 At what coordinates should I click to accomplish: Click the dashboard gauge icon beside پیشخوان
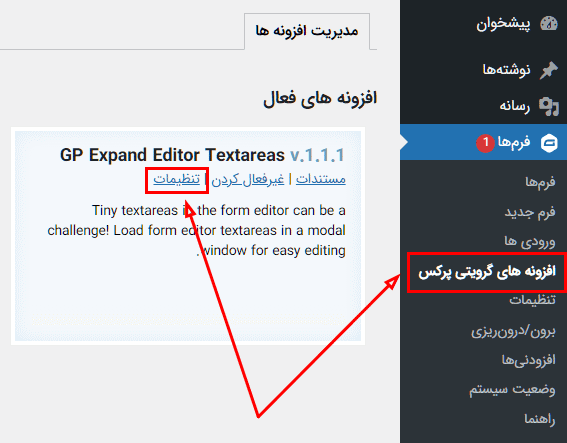pos(549,24)
